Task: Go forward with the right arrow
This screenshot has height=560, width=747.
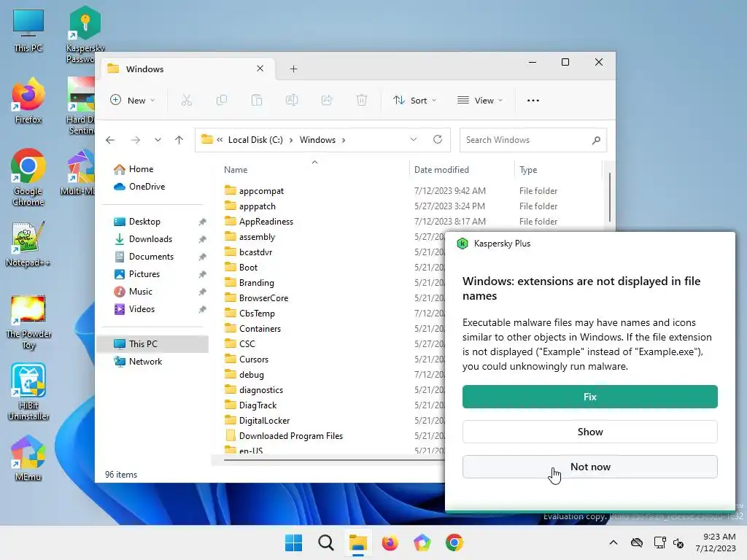Action: click(136, 140)
